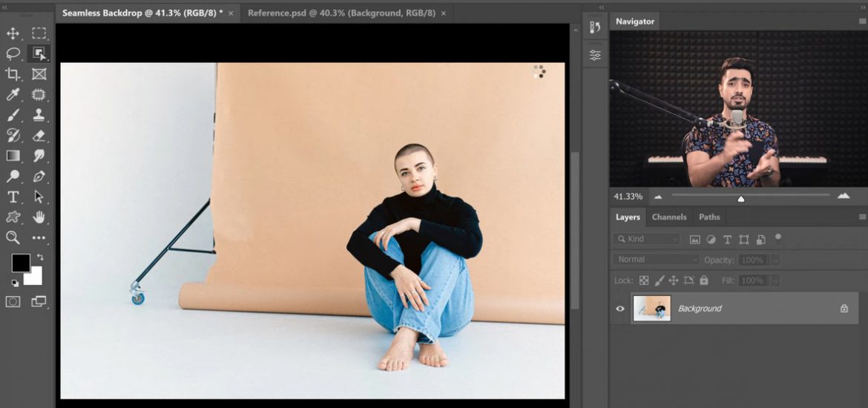Close the Reference.psd tab
Image resolution: width=868 pixels, height=408 pixels.
click(x=444, y=13)
